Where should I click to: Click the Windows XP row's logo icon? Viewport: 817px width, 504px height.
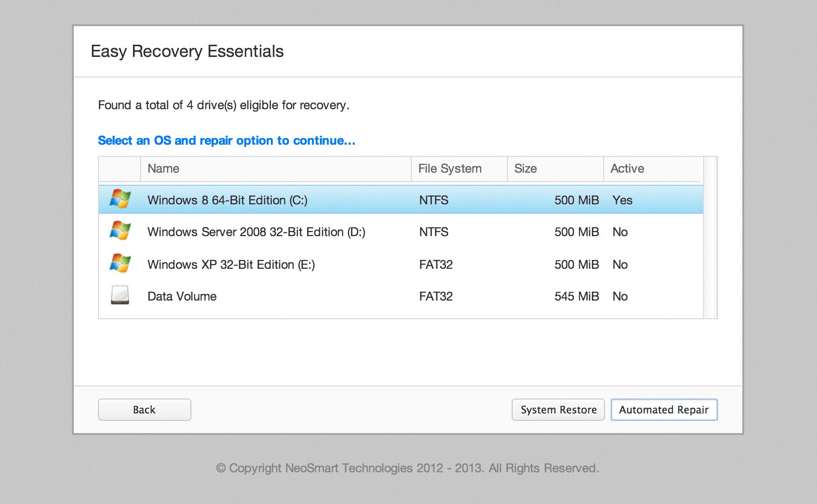click(120, 264)
